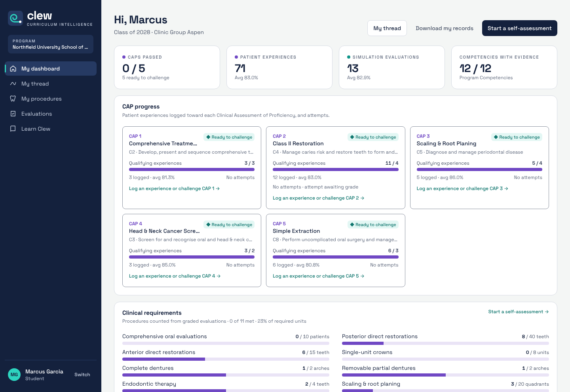Screen dimensions: 570x392
Task: Click the Scaling & Root Planing CAP title
Action: (x=446, y=143)
